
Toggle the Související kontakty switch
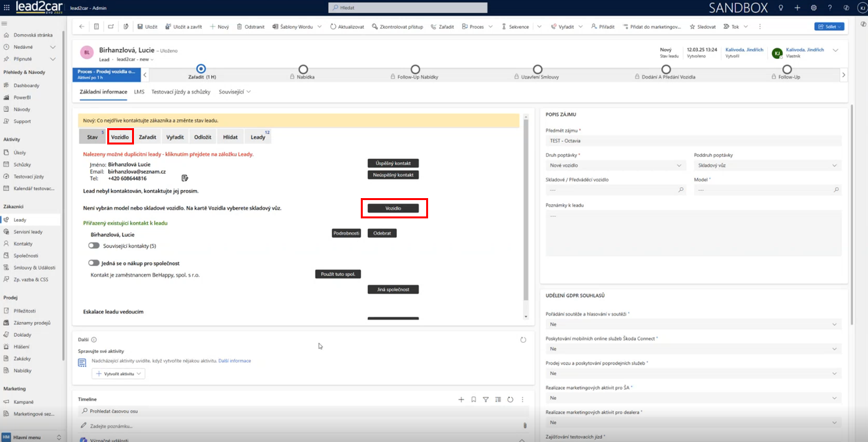click(94, 246)
